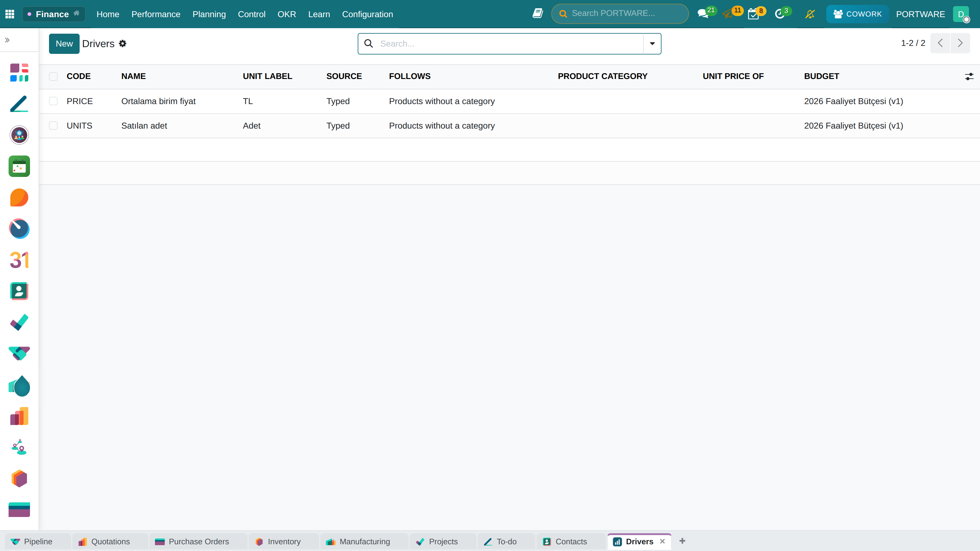The image size is (980, 551).
Task: Click the Finance app switcher
Action: click(54, 14)
